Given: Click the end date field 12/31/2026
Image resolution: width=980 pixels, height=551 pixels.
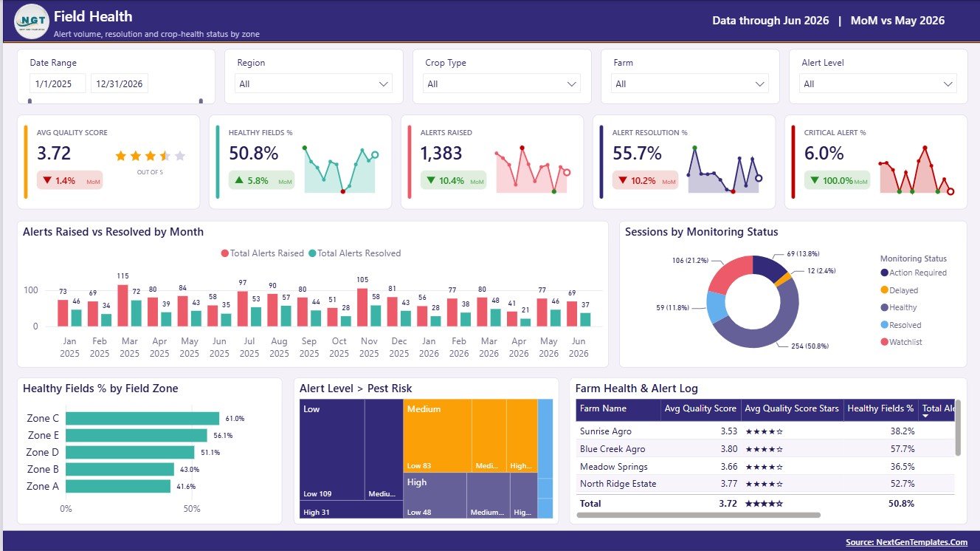Looking at the screenshot, I should (120, 83).
